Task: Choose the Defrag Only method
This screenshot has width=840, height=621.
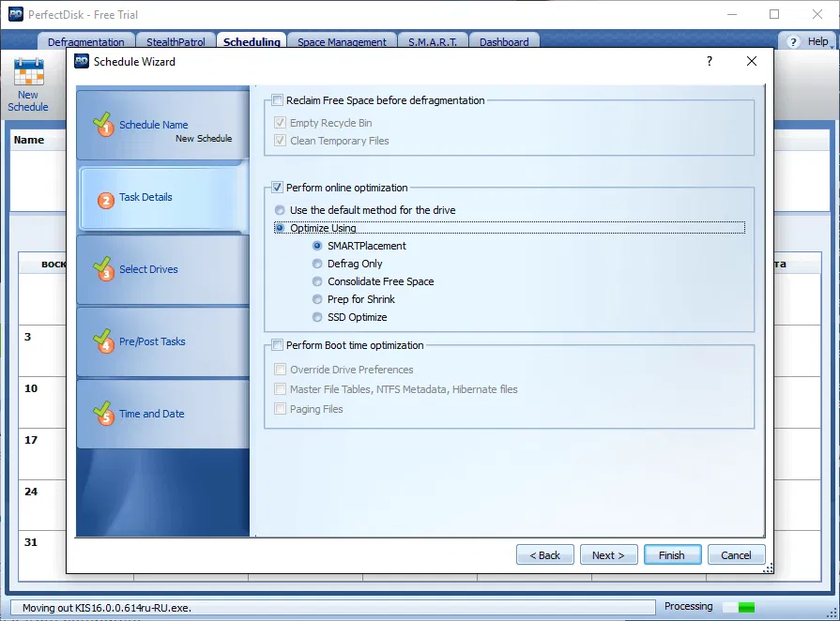Action: 317,264
